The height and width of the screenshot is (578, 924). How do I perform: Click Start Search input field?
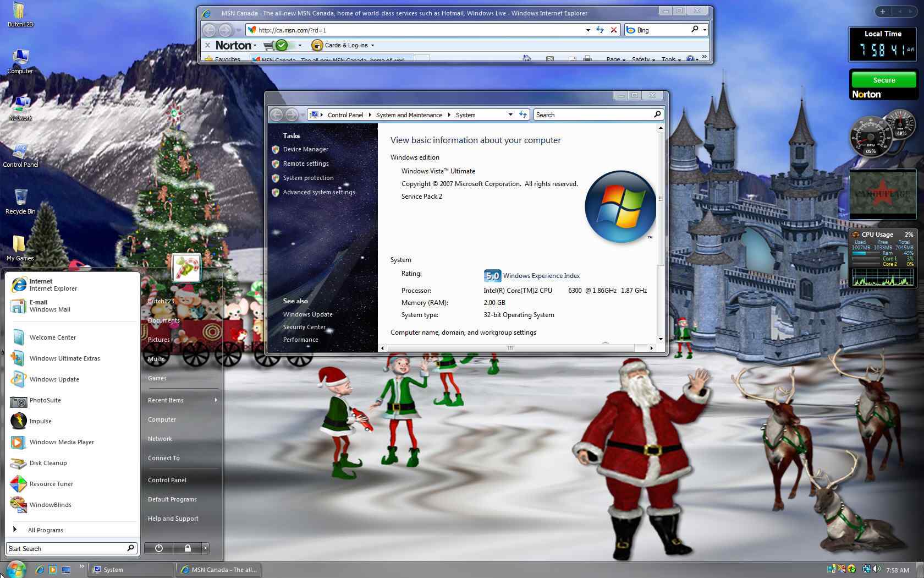pos(71,548)
